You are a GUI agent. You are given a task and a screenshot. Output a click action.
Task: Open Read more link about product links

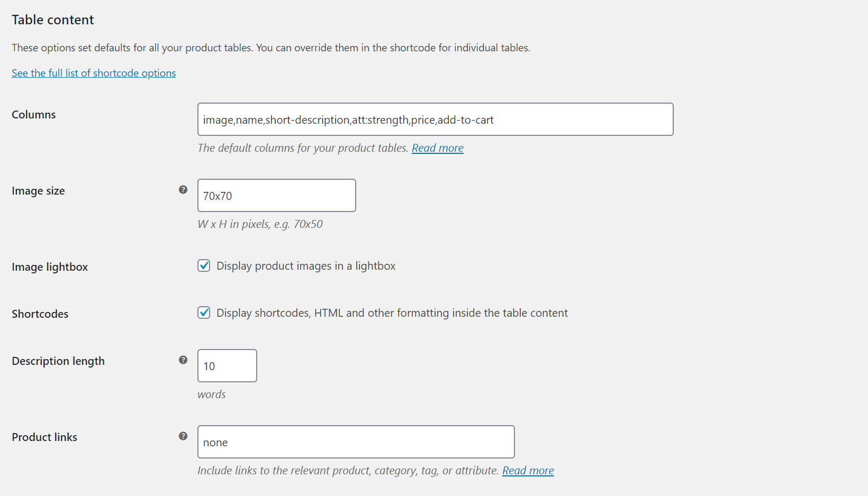tap(528, 471)
